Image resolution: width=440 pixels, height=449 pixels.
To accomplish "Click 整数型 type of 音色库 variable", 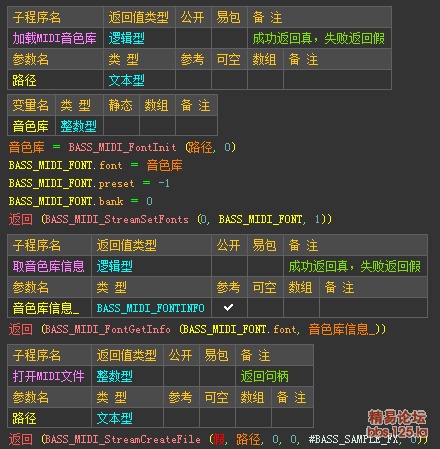I will (x=79, y=126).
